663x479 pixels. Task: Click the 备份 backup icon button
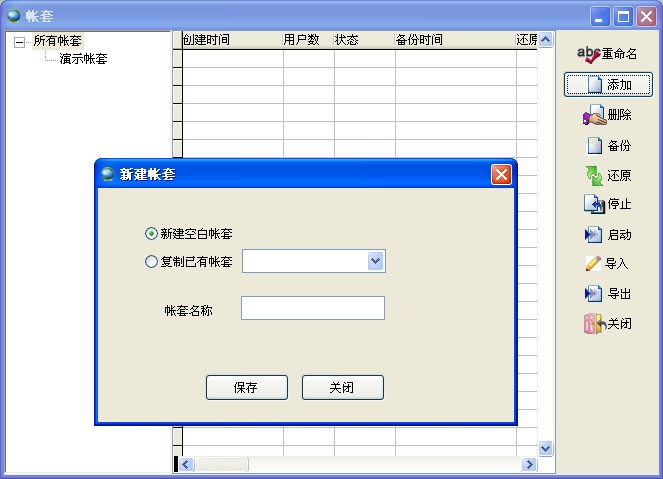pos(607,146)
